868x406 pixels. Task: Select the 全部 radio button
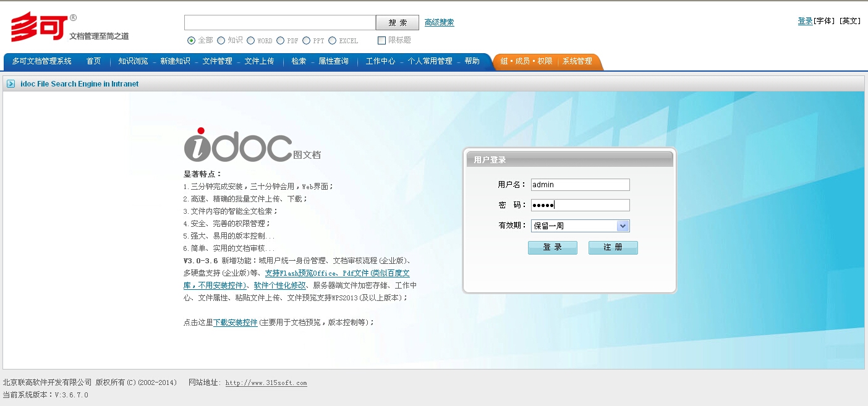pyautogui.click(x=191, y=41)
